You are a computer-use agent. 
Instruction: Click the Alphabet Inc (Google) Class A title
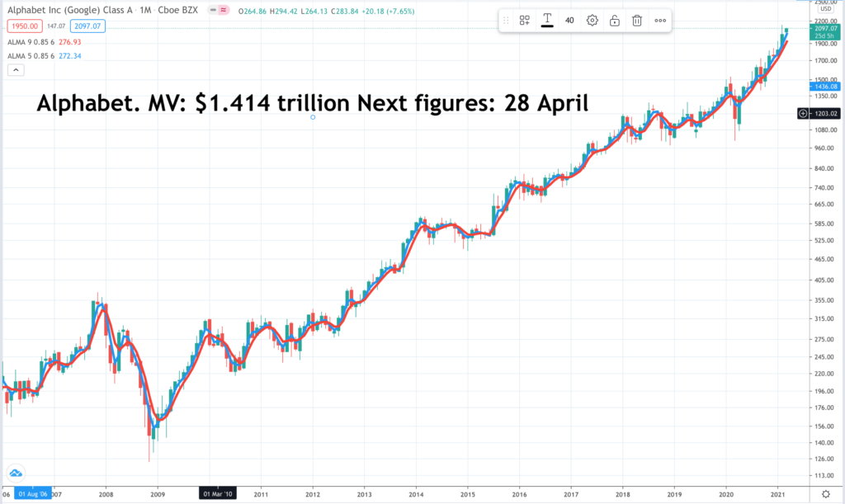pos(69,10)
